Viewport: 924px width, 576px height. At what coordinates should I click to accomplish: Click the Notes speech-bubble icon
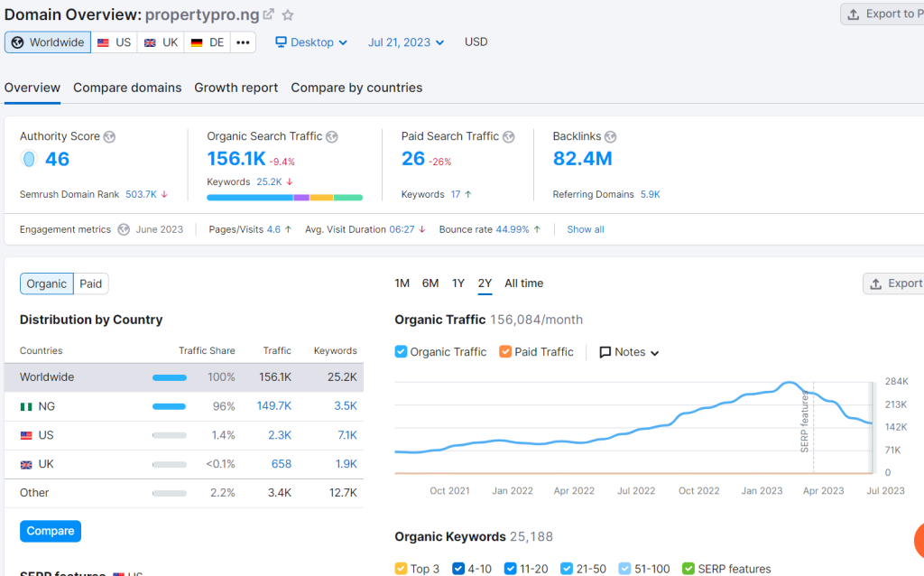(x=605, y=352)
